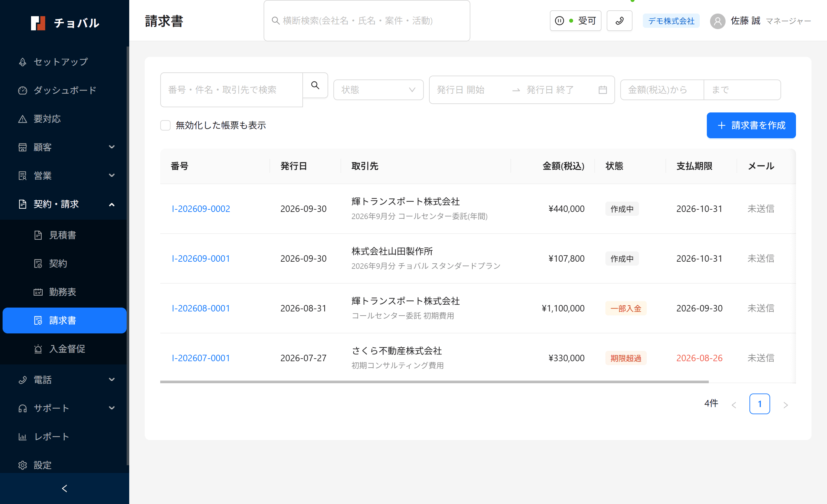Click the デモ株式会社 company tag

[671, 21]
